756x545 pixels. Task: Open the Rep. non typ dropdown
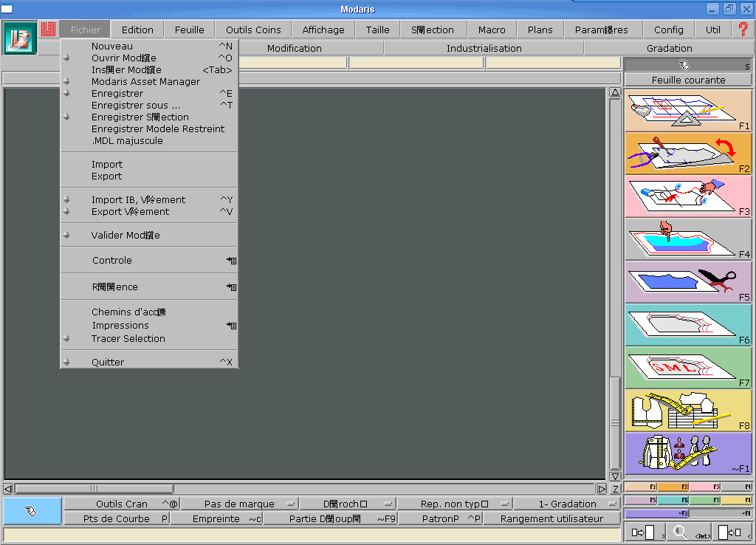[454, 504]
